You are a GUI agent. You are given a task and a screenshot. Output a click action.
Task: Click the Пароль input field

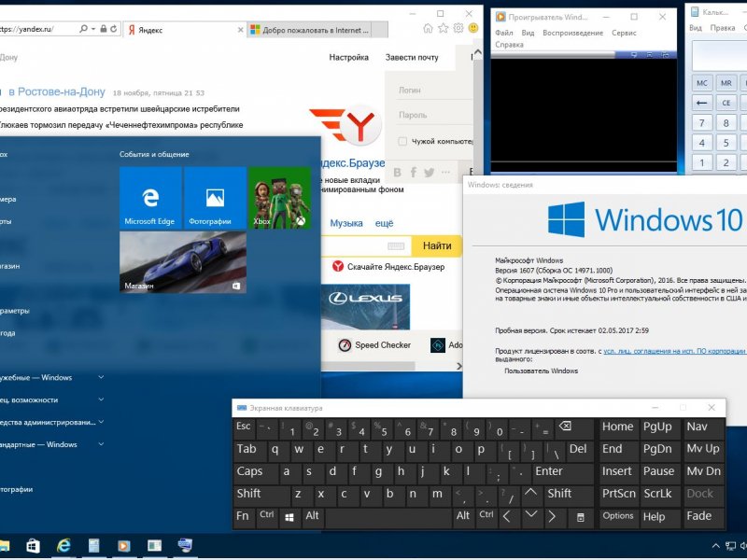tap(434, 115)
